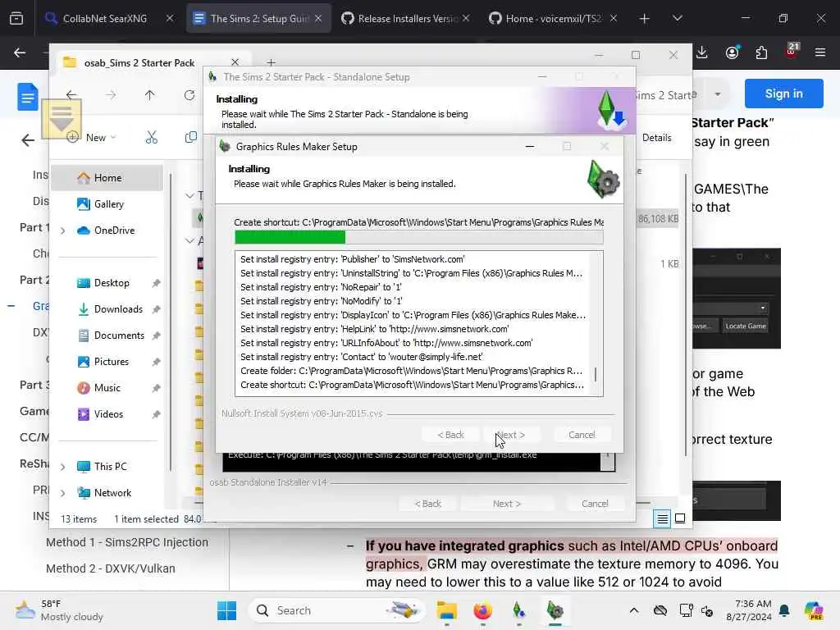Image resolution: width=840 pixels, height=630 pixels.
Task: Open Firefox list all tabs dropdown
Action: point(677,18)
